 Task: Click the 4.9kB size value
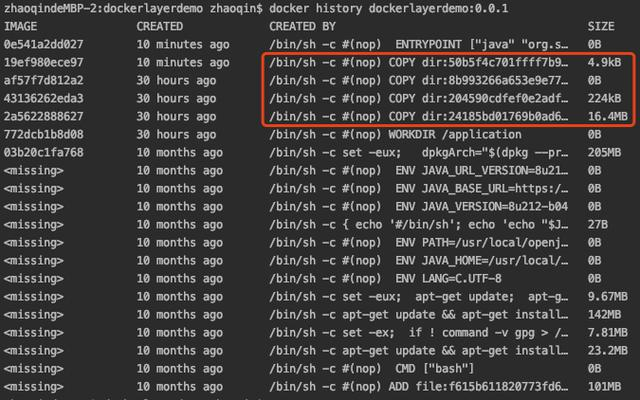(604, 62)
